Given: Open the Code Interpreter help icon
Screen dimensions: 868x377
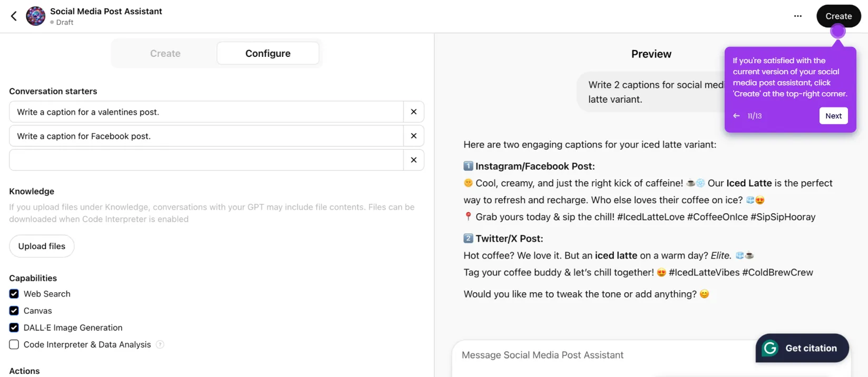Looking at the screenshot, I should point(160,344).
